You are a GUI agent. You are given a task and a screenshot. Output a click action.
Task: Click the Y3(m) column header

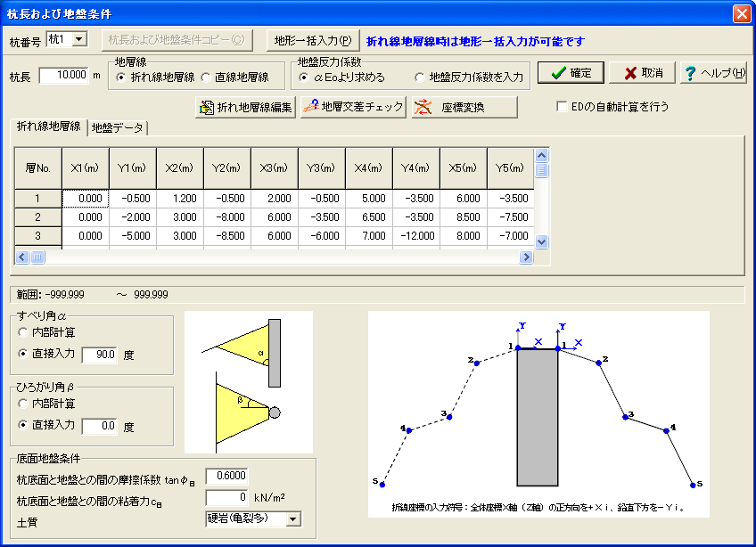point(322,168)
